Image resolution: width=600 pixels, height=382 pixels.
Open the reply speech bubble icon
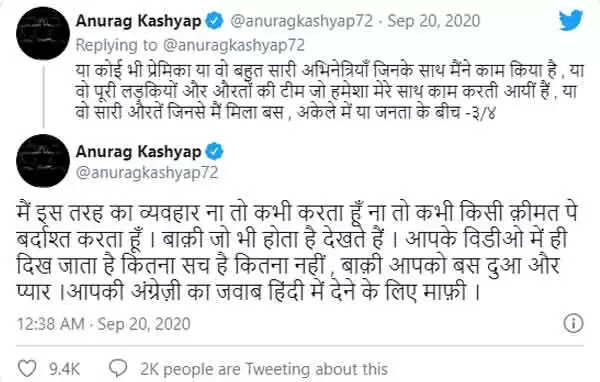coord(118,368)
